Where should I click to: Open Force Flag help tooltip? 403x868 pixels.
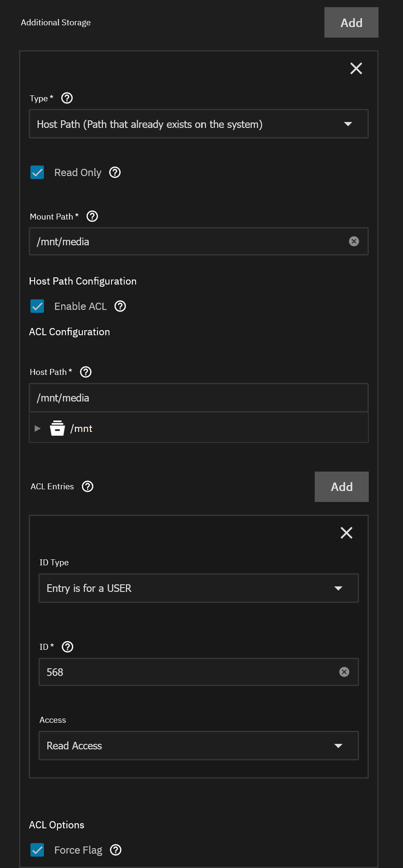pyautogui.click(x=116, y=850)
